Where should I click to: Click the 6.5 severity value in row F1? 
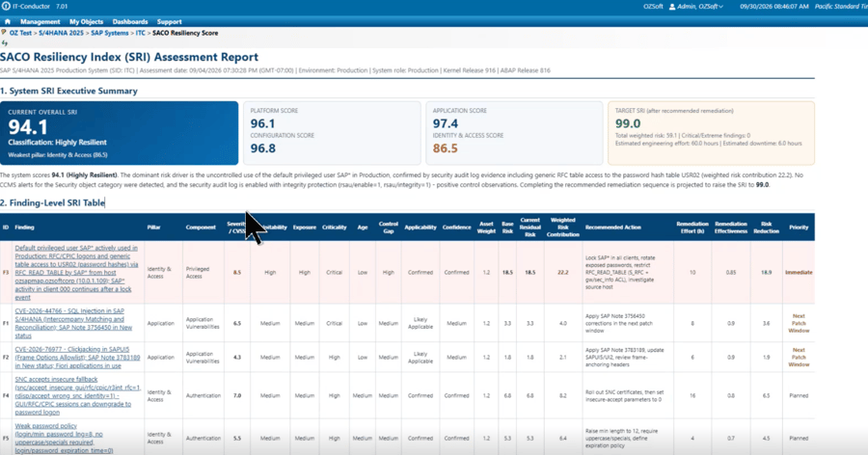tap(237, 323)
